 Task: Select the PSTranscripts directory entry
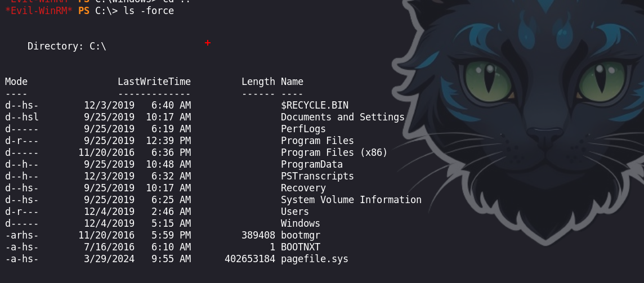317,176
